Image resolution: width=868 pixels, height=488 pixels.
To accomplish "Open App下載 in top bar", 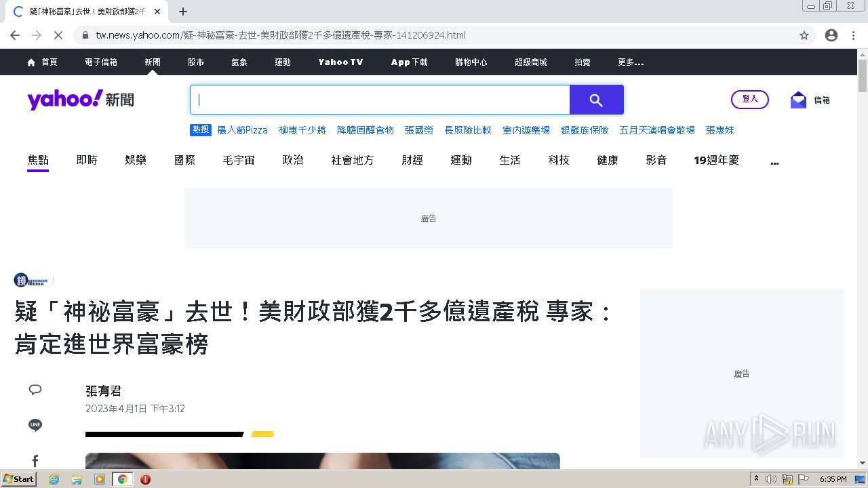I will (x=409, y=62).
